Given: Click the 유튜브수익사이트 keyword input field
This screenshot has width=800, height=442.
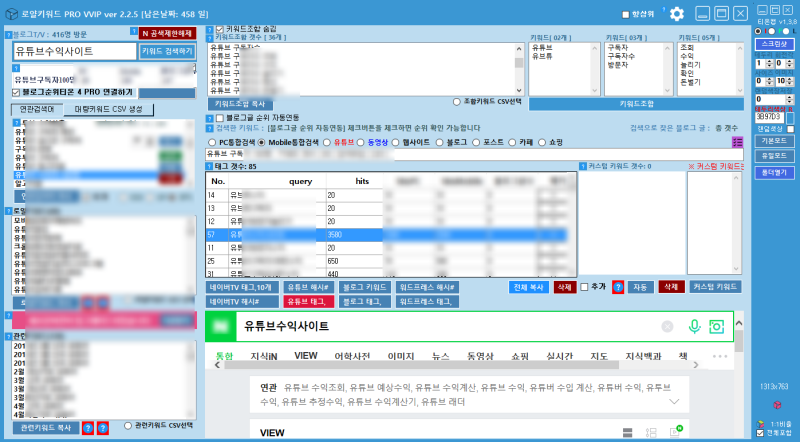Looking at the screenshot, I should tap(74, 51).
